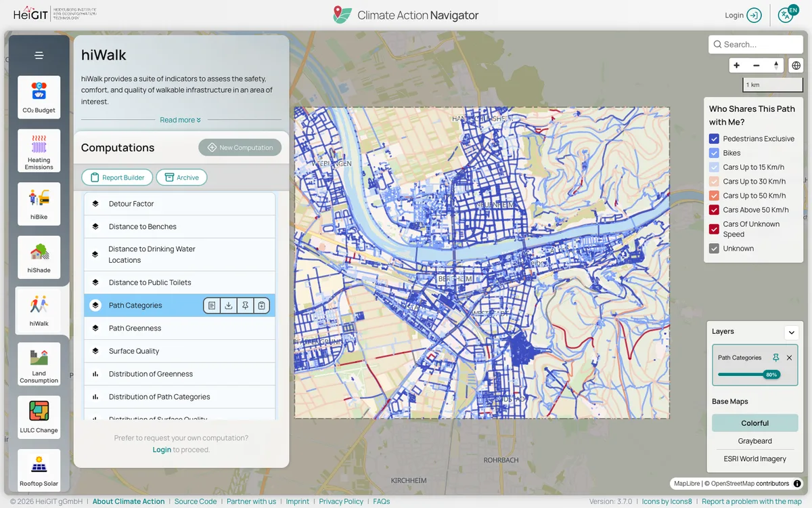812x508 pixels.
Task: Reset map bearing with compass icon
Action: click(x=776, y=66)
